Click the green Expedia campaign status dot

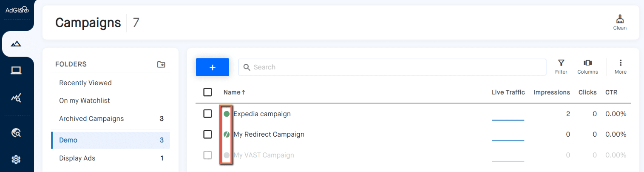[x=227, y=114]
